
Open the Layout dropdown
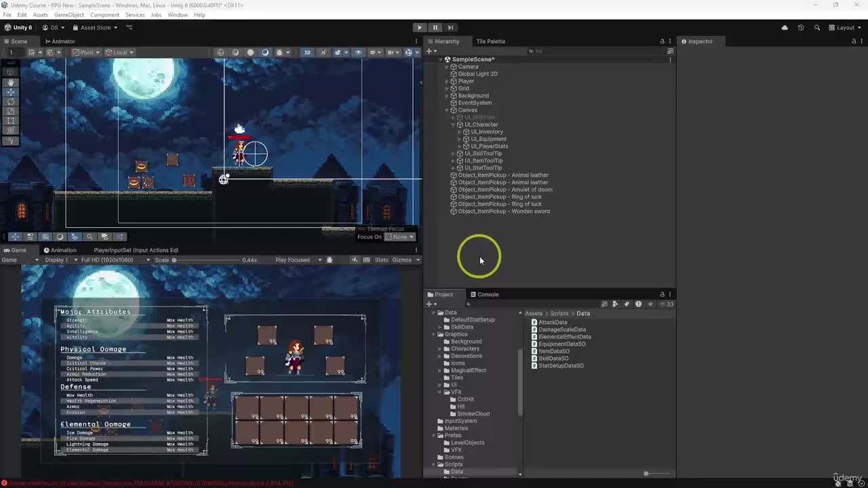tap(845, 28)
